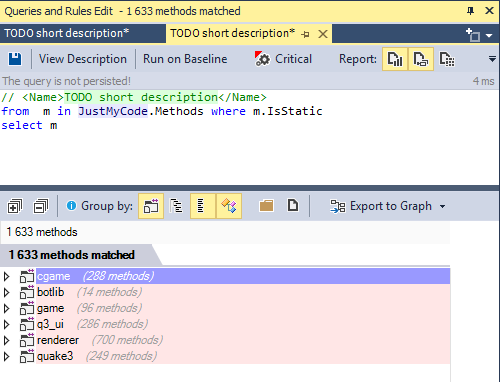Toggle the Critical rule flag
Screen dimensions: 500x382
[283, 59]
